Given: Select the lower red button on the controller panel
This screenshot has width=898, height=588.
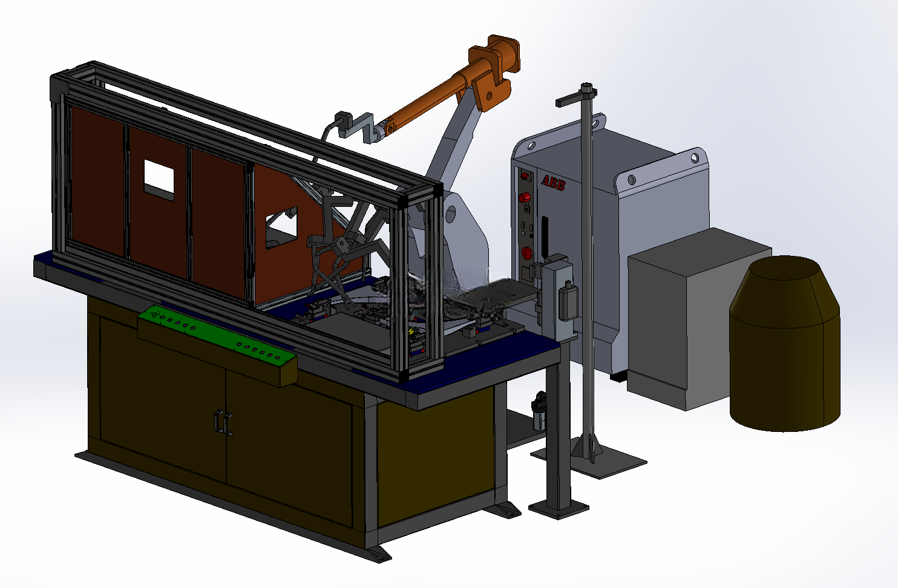Looking at the screenshot, I should click(x=526, y=253).
